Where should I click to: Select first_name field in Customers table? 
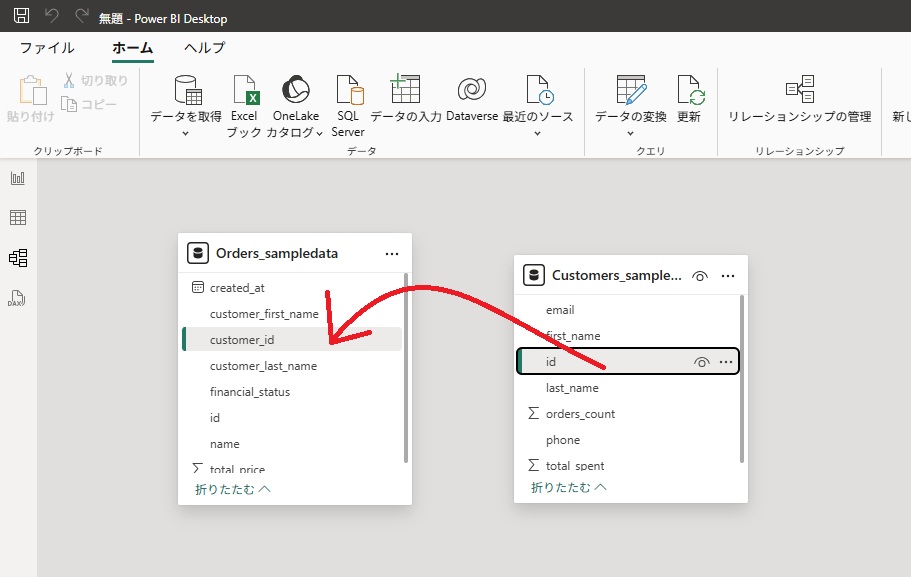point(628,336)
